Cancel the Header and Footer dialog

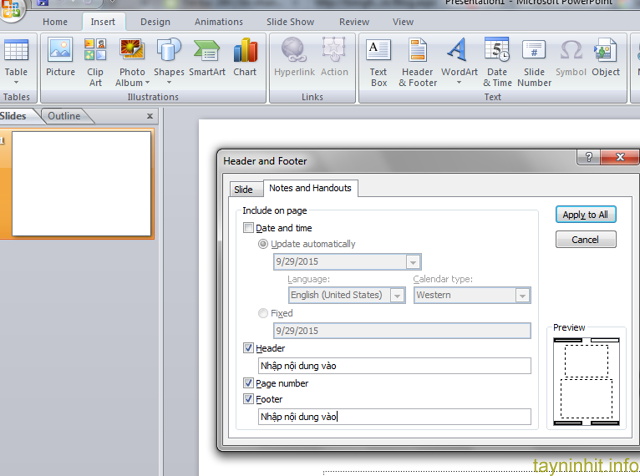point(585,240)
